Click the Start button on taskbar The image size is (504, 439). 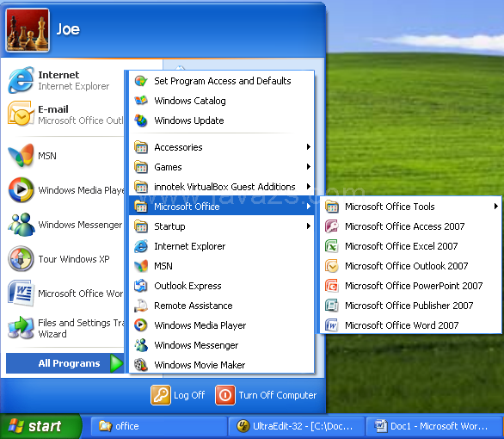tap(40, 426)
